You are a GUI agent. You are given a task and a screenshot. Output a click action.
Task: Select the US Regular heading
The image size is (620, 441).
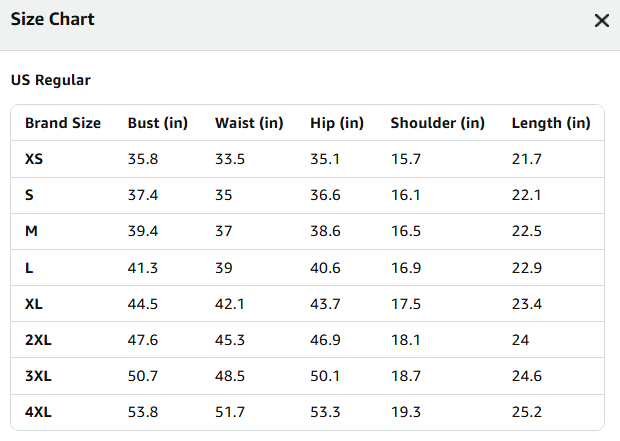[51, 80]
